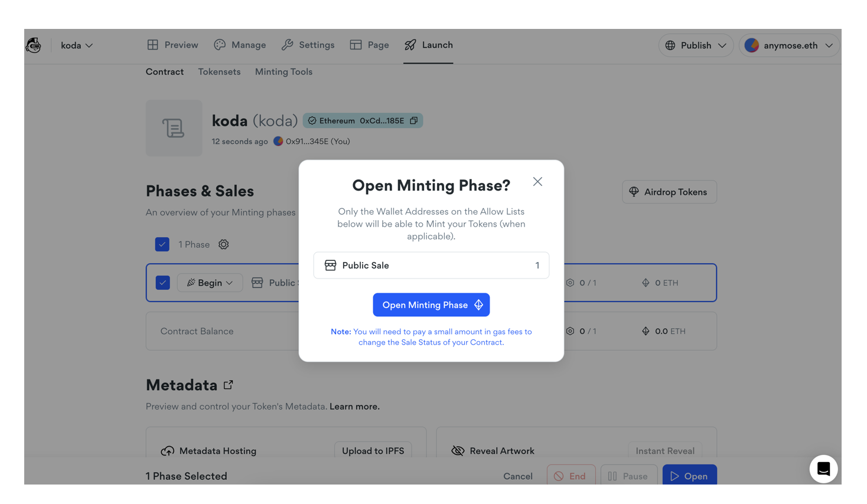Select the Public Sale row in dialog
The width and height of the screenshot is (867, 504).
[x=431, y=266]
